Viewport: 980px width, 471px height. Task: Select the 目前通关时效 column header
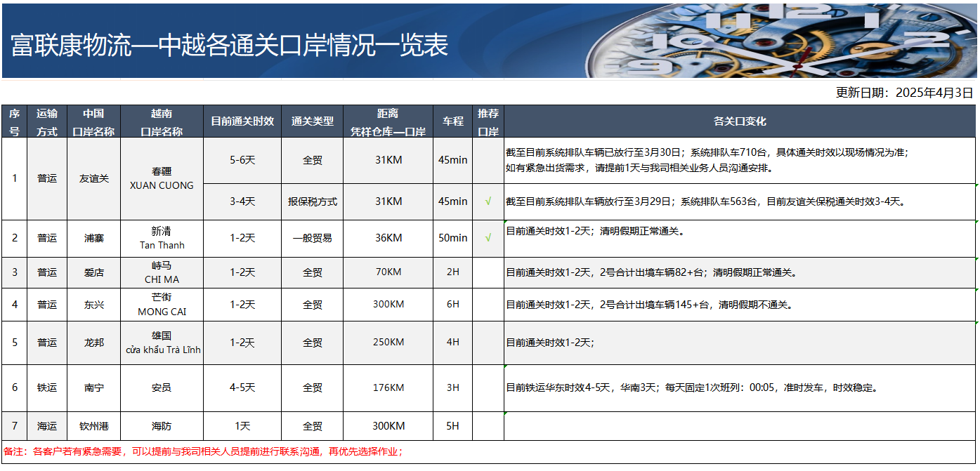point(242,121)
